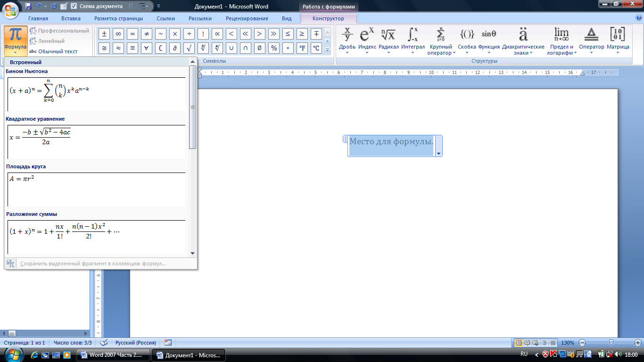Insert less-than-or-equal symbol ≤

[x=288, y=33]
